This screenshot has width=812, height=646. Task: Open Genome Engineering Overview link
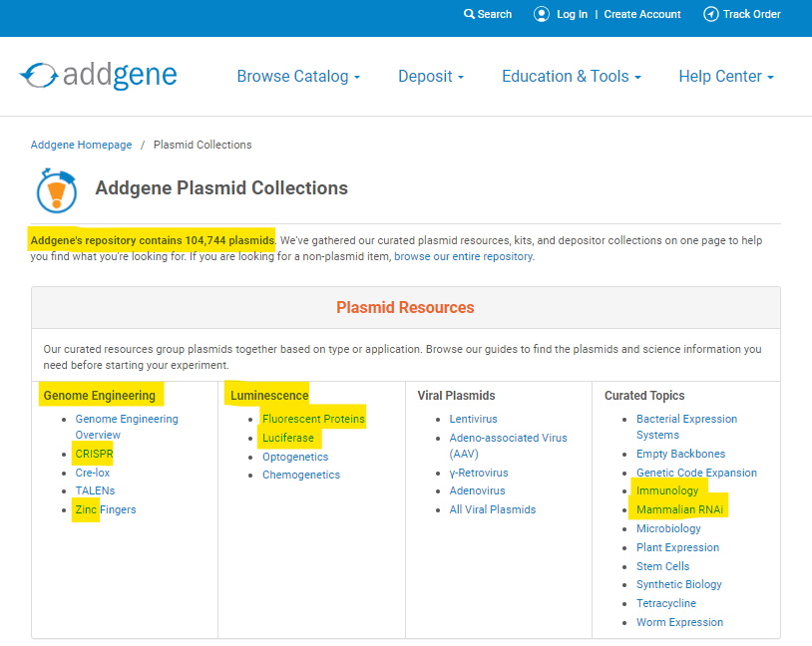[127, 427]
